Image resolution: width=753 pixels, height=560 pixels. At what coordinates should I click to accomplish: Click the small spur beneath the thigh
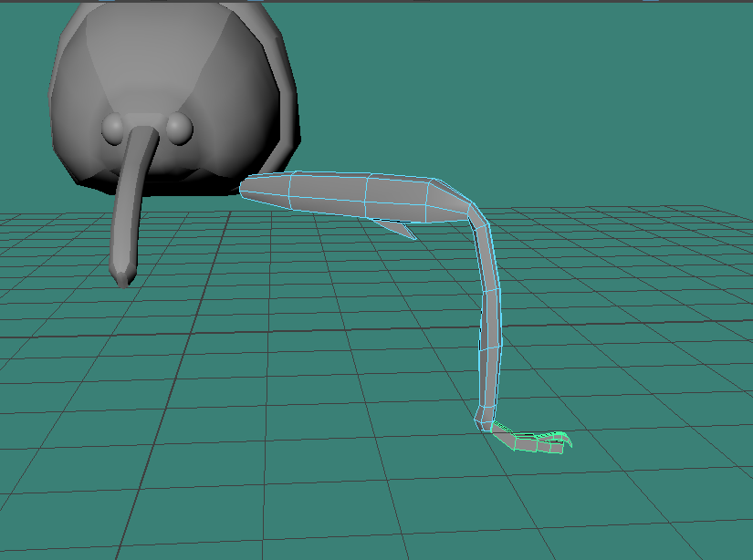[x=400, y=230]
